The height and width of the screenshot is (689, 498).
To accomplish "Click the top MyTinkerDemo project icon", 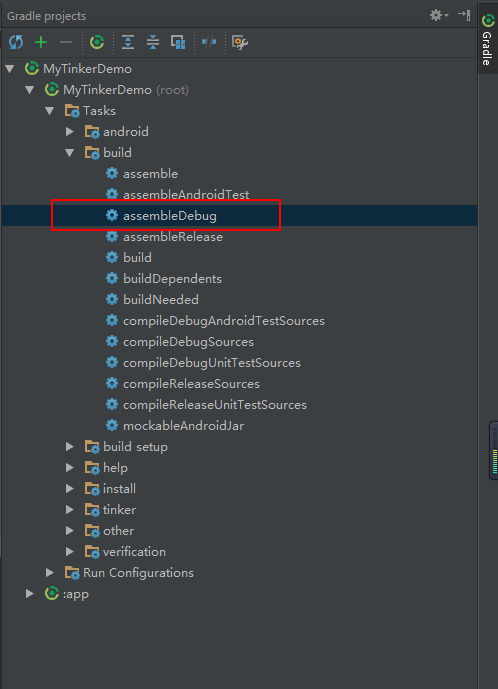I will coord(32,69).
